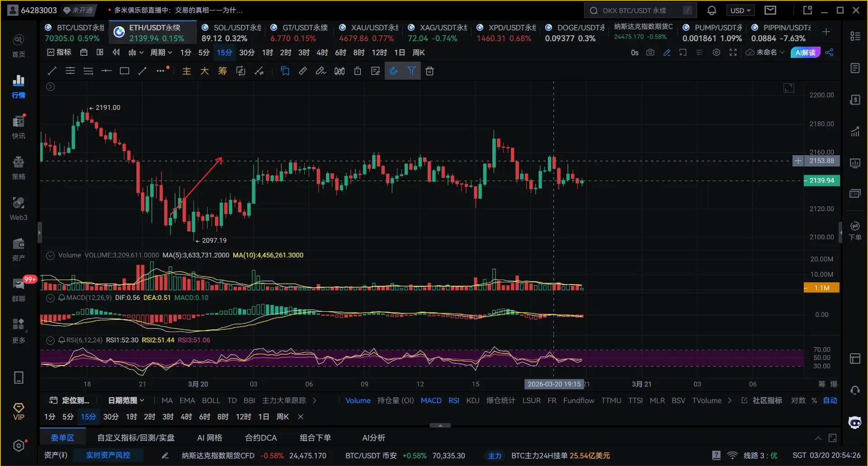Switch to the XAU/USDT永续 tab
Screen dimensions: 868x466
point(368,33)
